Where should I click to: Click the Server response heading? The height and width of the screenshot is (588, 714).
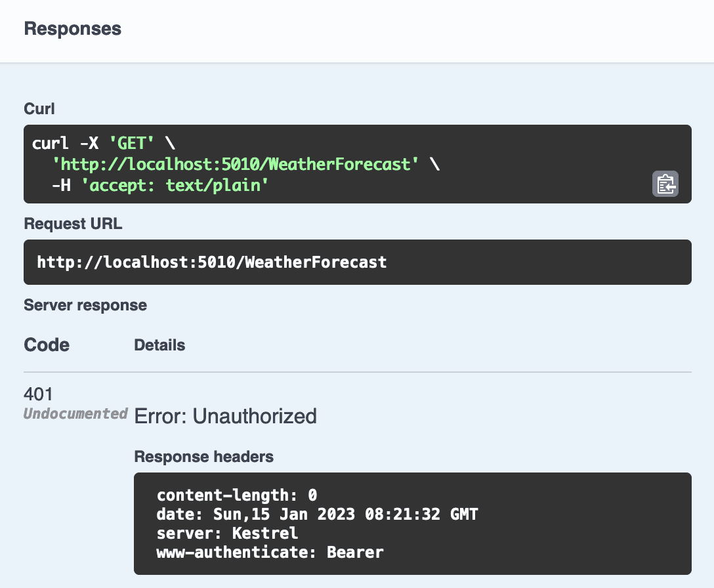pyautogui.click(x=85, y=305)
